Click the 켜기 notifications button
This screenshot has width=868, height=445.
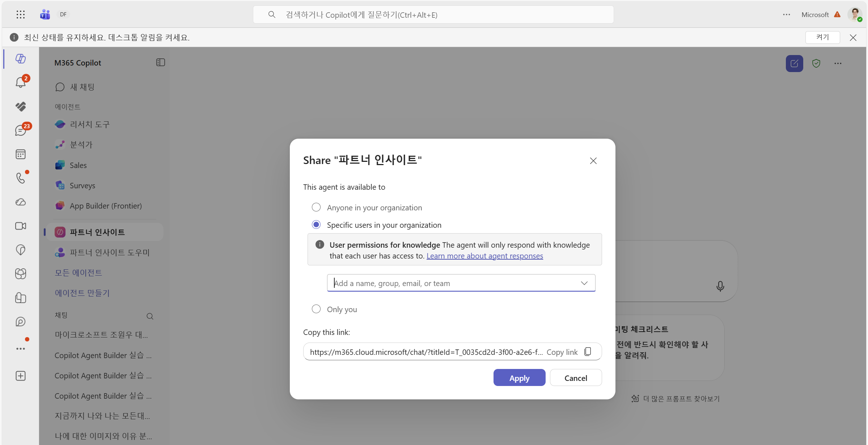[822, 37]
